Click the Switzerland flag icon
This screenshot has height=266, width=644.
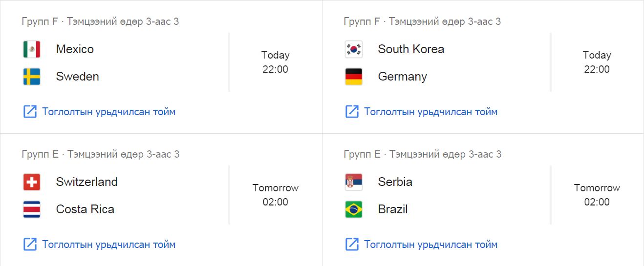(x=32, y=182)
